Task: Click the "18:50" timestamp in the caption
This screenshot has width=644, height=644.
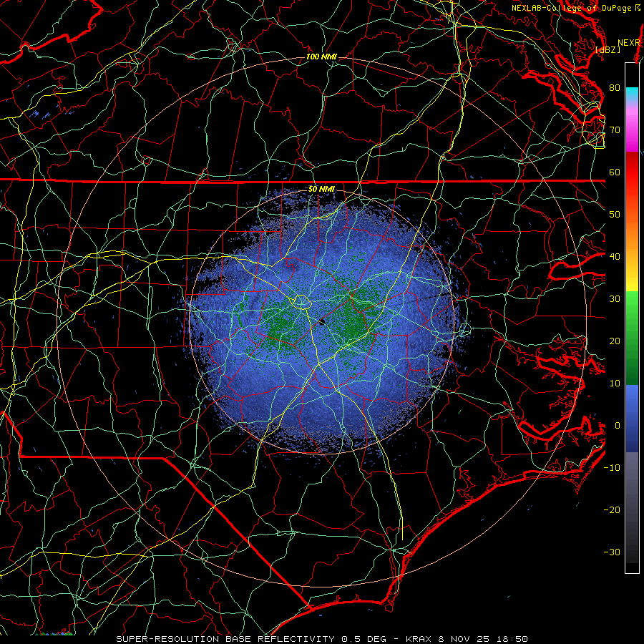Action: click(x=514, y=639)
